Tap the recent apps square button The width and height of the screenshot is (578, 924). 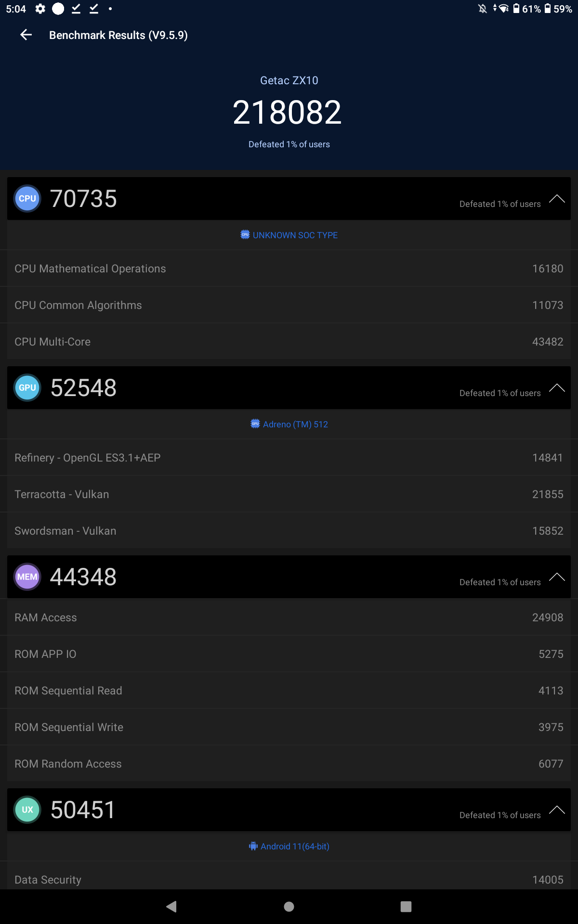406,907
